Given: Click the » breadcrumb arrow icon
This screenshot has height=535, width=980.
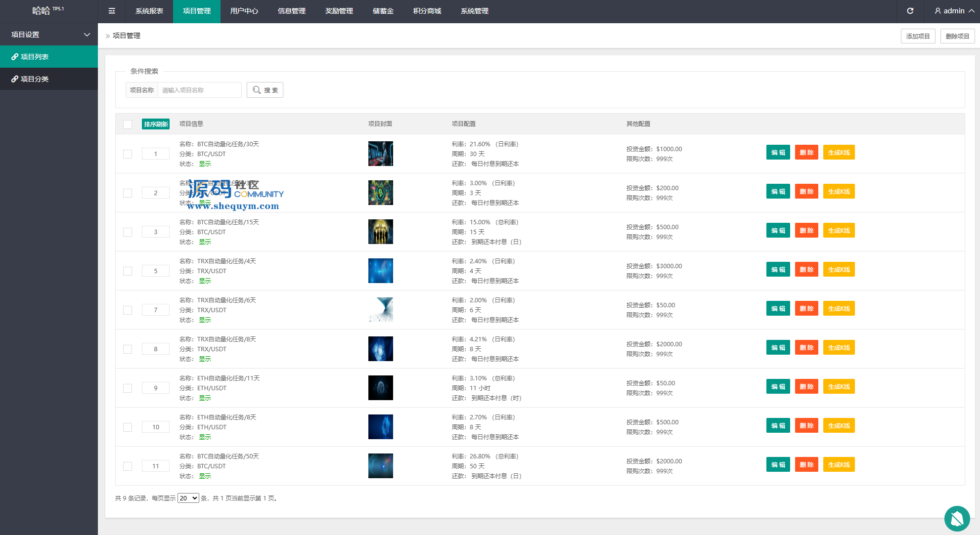Looking at the screenshot, I should click(107, 36).
